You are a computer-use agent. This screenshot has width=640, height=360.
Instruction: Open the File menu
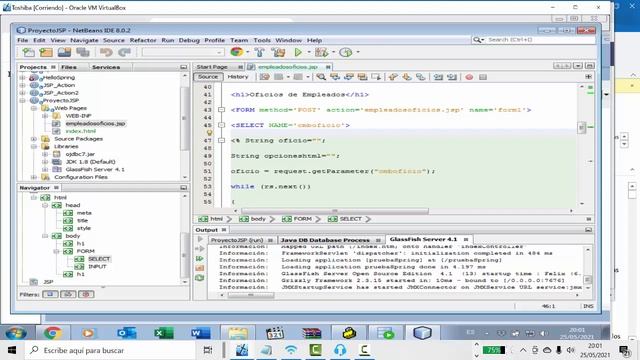[x=22, y=40]
